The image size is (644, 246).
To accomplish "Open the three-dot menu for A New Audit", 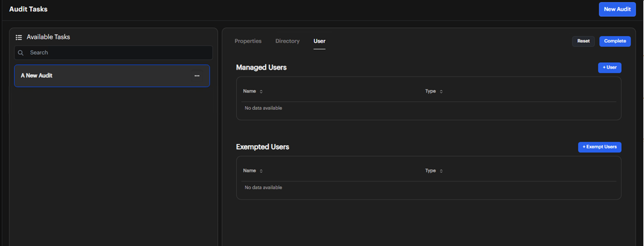I will coord(197,76).
